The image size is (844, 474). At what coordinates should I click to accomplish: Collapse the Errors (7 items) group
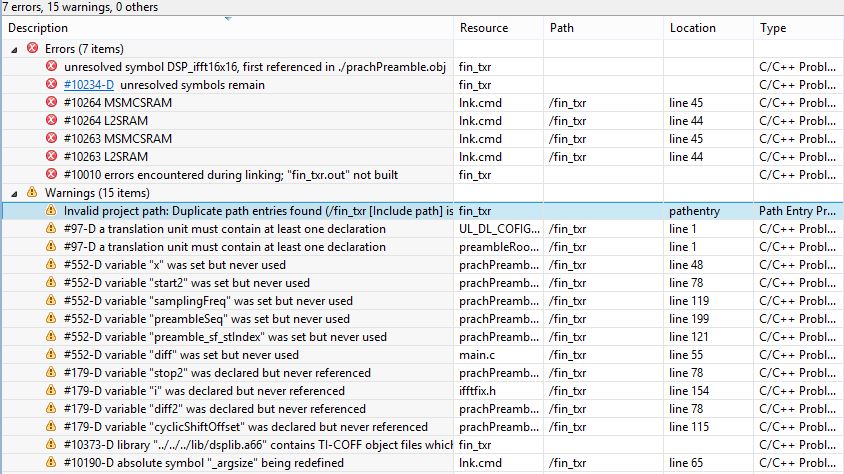point(14,48)
